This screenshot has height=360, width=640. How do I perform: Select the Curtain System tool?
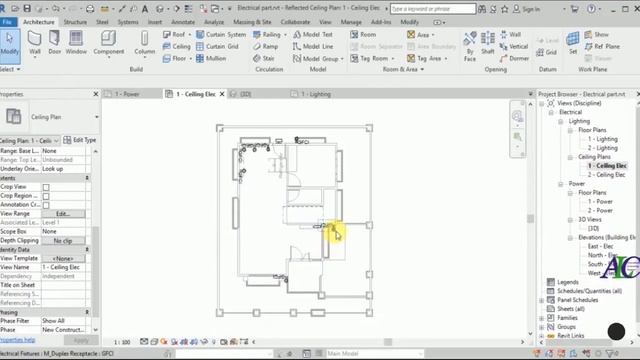coord(221,35)
